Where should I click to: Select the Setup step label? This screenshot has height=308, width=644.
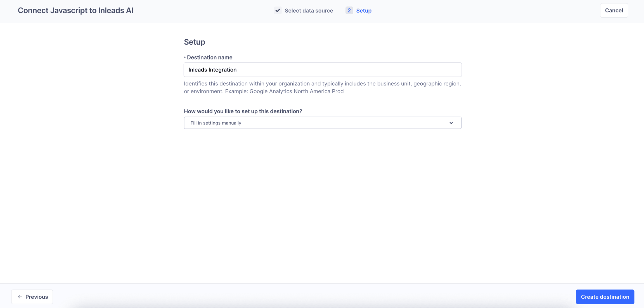(x=364, y=11)
